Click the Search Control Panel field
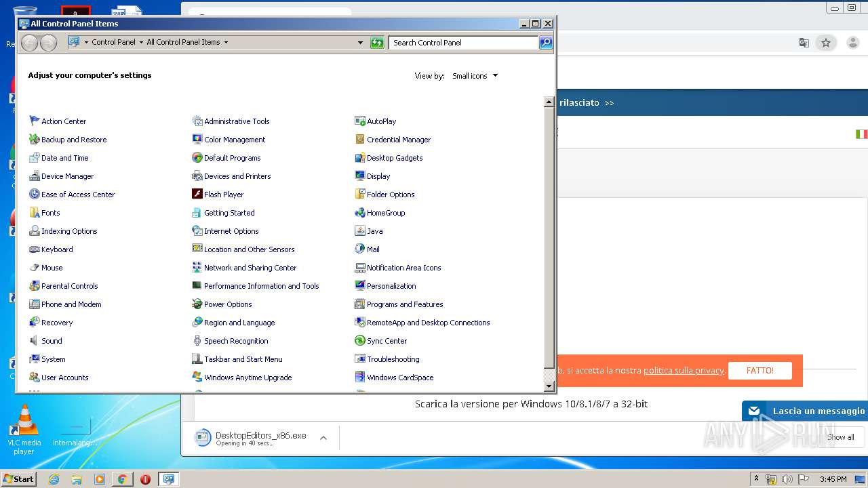This screenshot has width=868, height=488. click(x=465, y=43)
